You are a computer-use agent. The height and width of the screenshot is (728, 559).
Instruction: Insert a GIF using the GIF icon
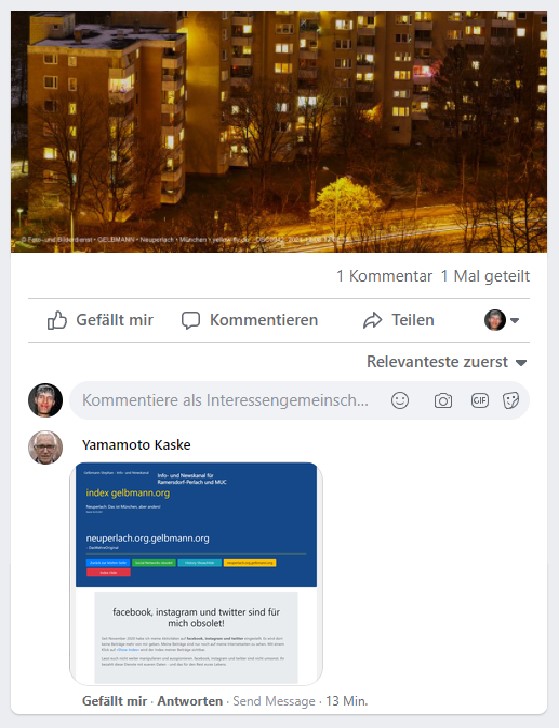[x=480, y=400]
